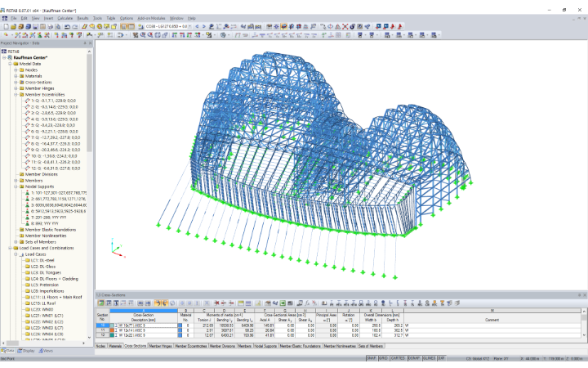Click the red triangle warning icon in the toolbar

click(x=337, y=27)
